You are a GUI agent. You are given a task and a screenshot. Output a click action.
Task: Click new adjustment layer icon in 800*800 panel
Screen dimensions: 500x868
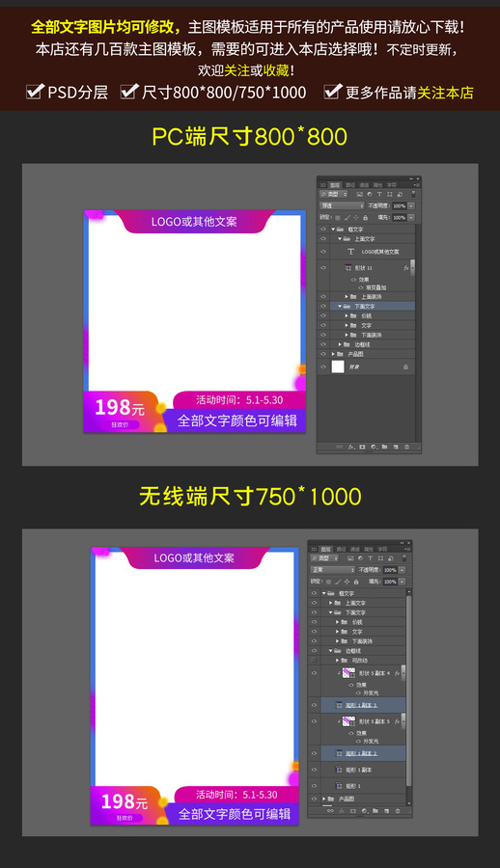pos(374,447)
